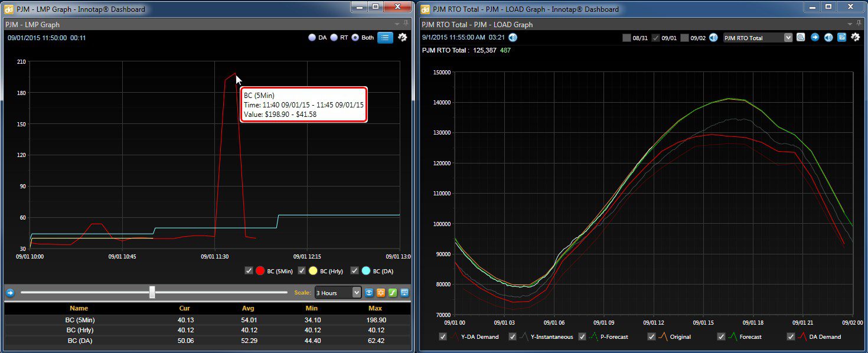868x353 pixels.
Task: Click the Min column header
Action: tap(312, 308)
